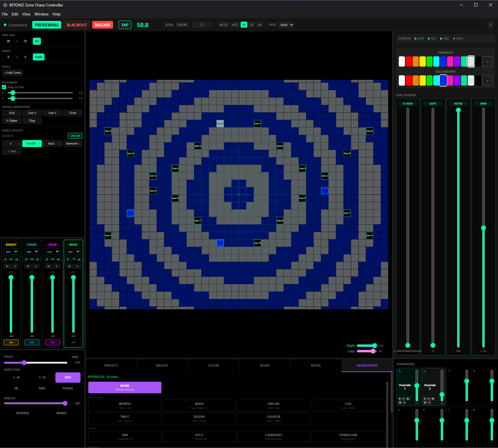
Task: Toggle the Q badge on Override 1
Action: tap(404, 403)
